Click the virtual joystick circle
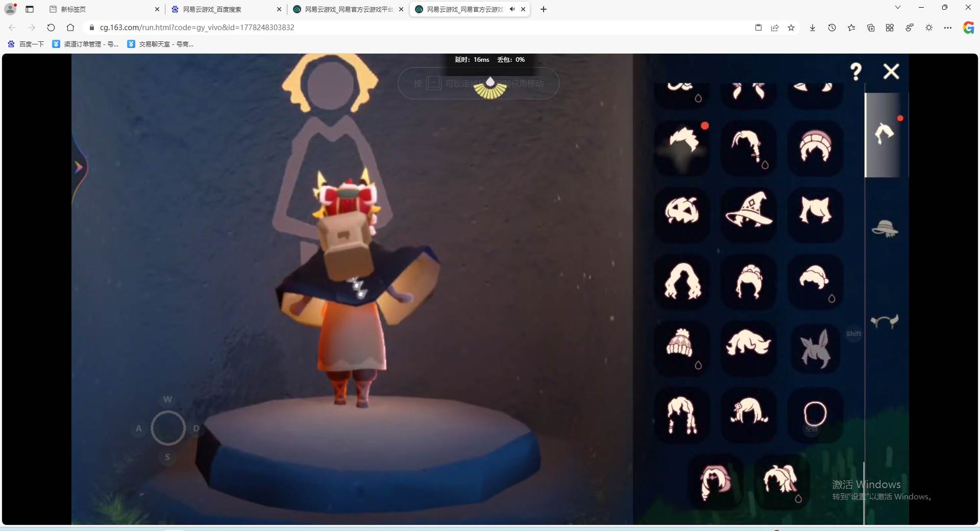This screenshot has height=531, width=980. coord(168,428)
